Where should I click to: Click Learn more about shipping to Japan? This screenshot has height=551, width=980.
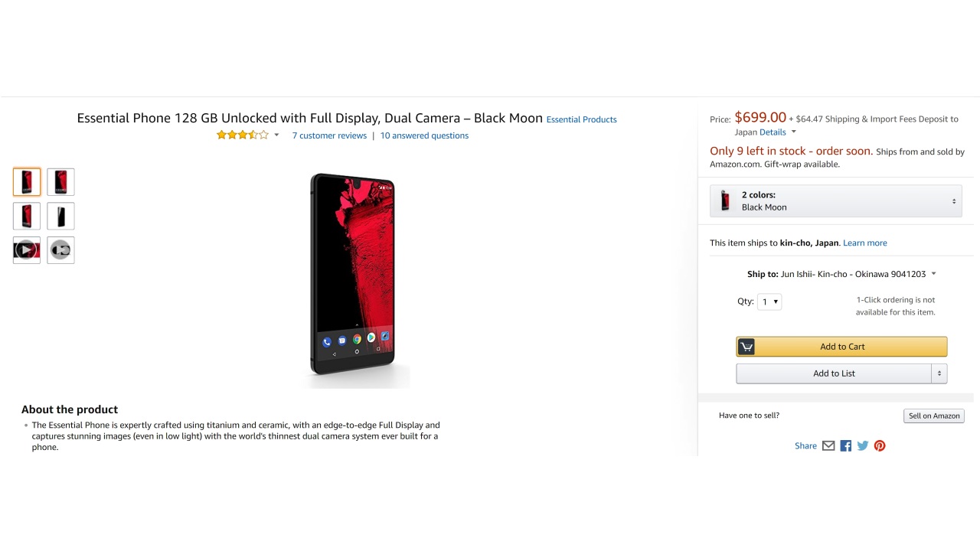pos(864,243)
